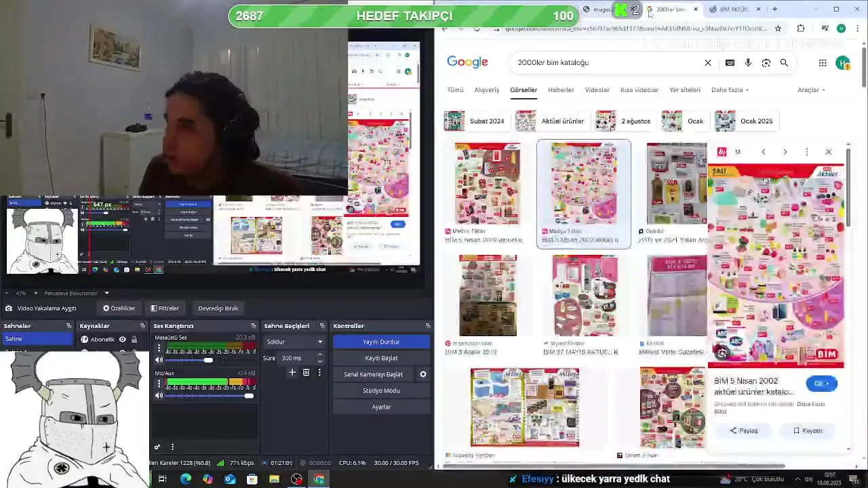Open audio mixer bottom kebab menu
868x488 pixels.
tap(172, 447)
